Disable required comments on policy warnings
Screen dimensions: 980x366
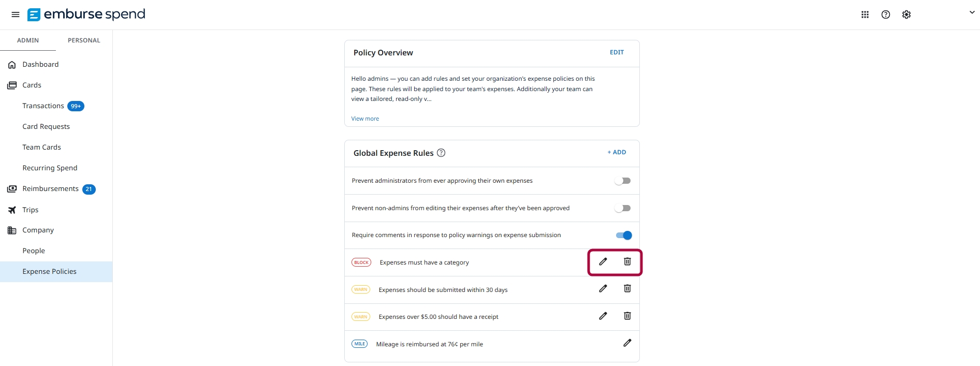click(x=624, y=235)
